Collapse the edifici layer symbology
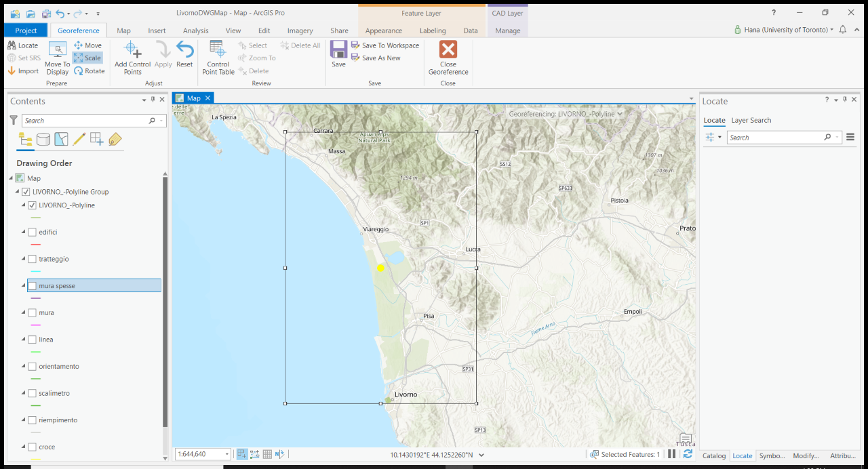The height and width of the screenshot is (469, 868). 24,232
